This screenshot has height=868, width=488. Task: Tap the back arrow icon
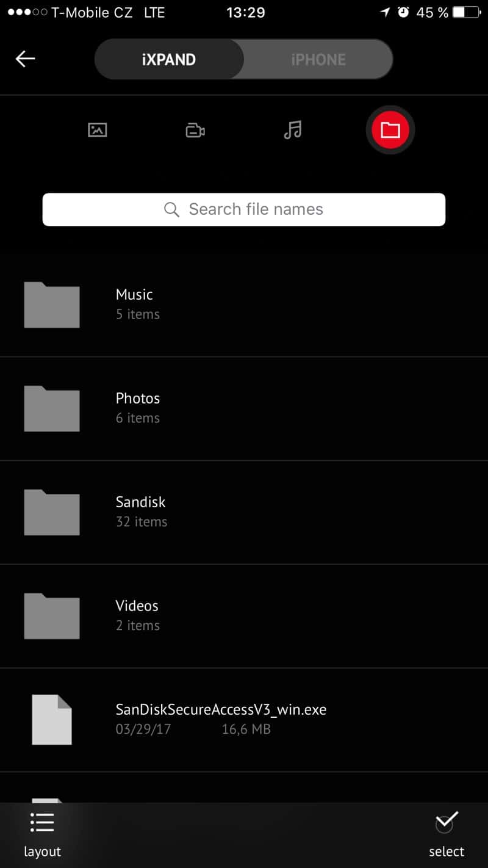coord(25,59)
